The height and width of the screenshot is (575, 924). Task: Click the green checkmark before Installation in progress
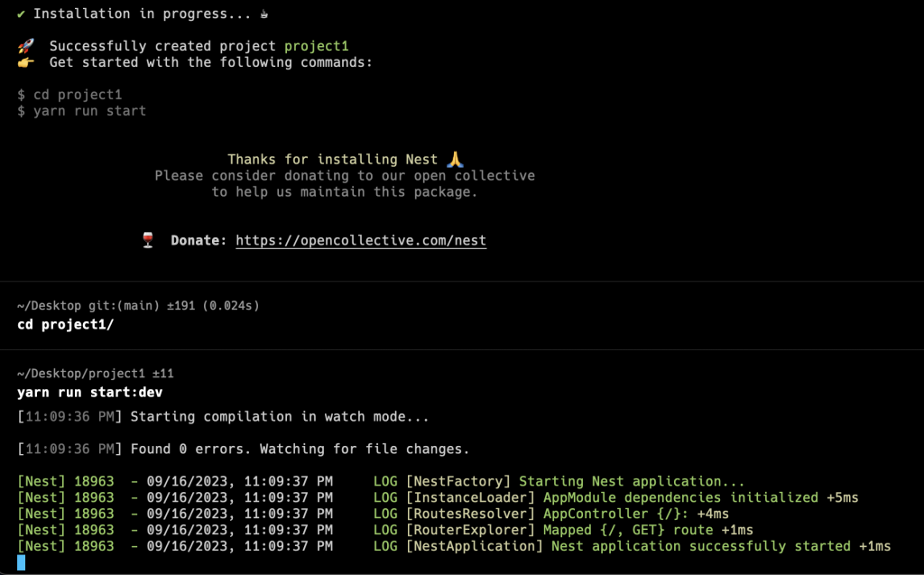click(x=22, y=14)
